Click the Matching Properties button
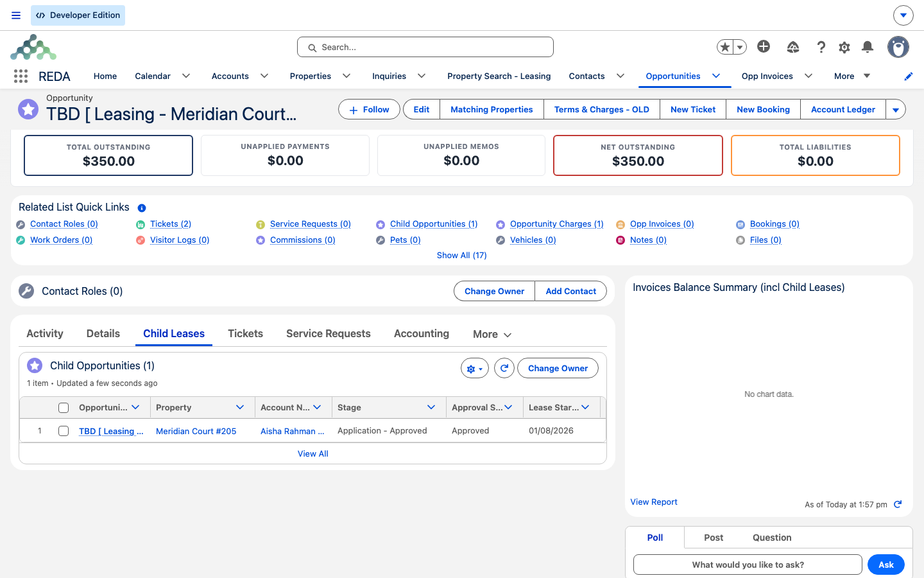The height and width of the screenshot is (578, 924). pyautogui.click(x=492, y=109)
